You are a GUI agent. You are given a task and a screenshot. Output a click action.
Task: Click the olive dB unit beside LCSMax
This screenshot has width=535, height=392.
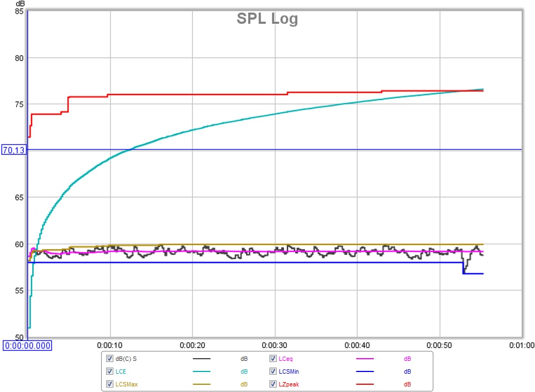(244, 384)
